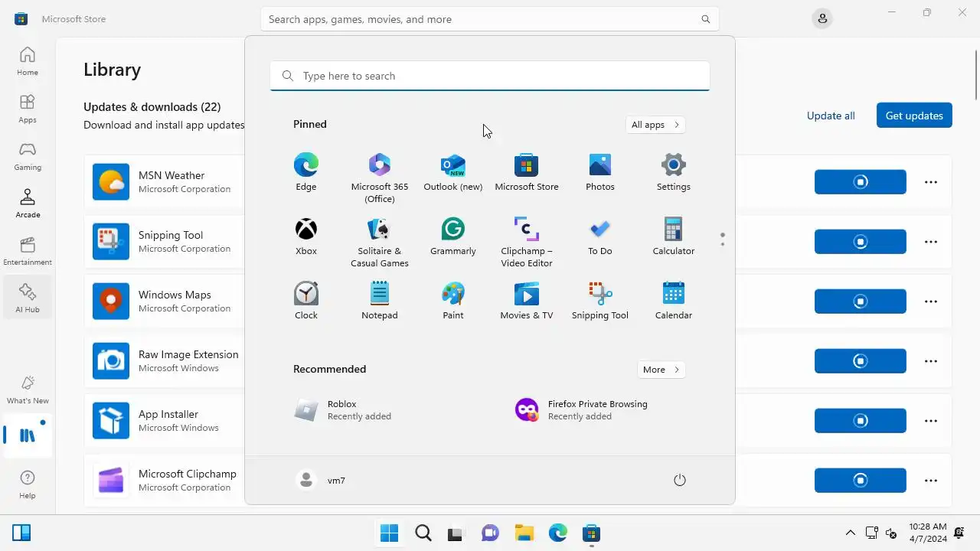Open Microsoft Store from pinned apps
The image size is (980, 551).
[526, 172]
